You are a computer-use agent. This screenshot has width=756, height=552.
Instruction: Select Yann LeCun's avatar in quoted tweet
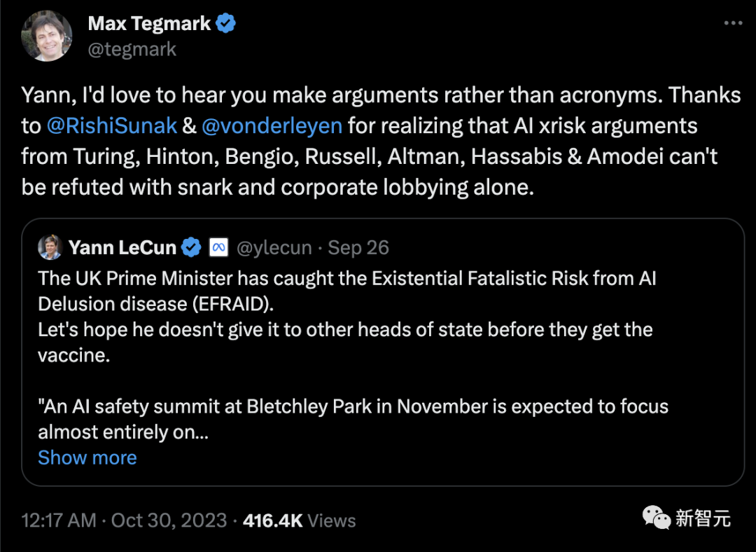click(50, 247)
